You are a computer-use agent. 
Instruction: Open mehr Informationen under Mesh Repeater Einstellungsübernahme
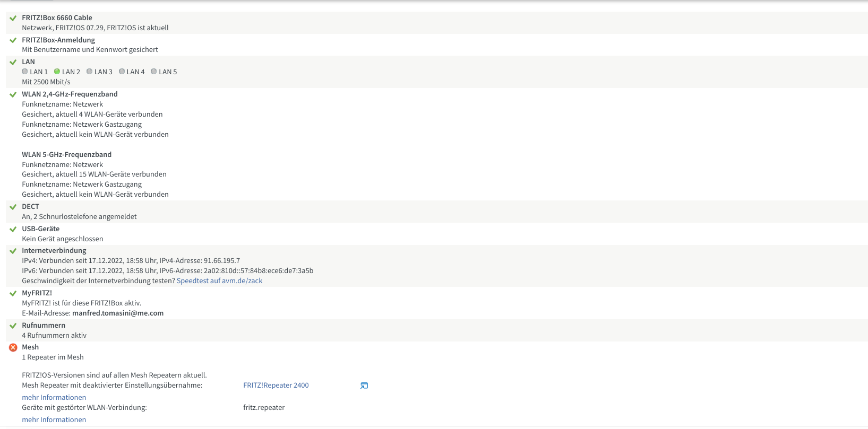[x=54, y=397]
